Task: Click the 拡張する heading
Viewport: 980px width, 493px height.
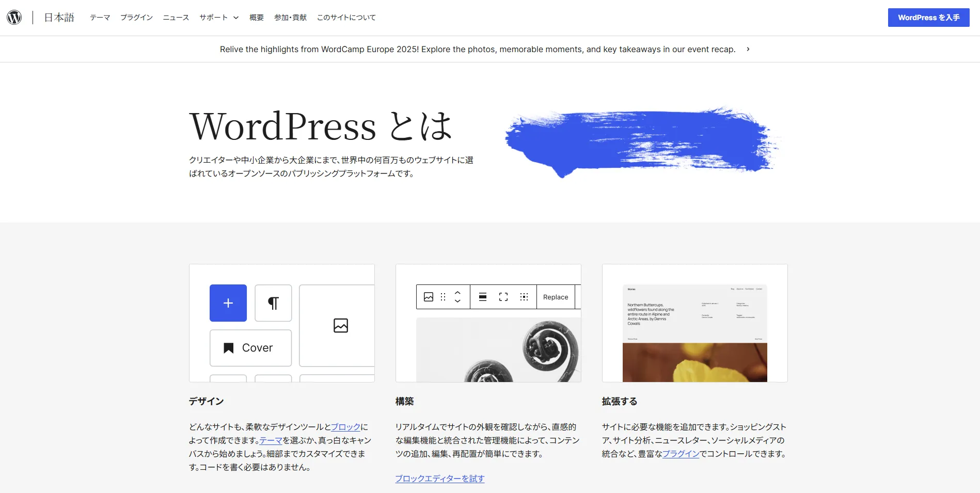Action: coord(620,401)
